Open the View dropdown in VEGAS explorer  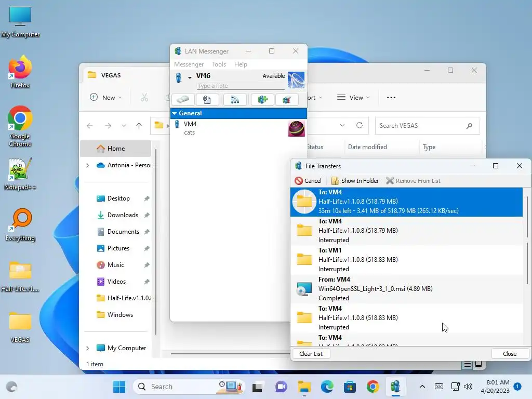click(353, 97)
